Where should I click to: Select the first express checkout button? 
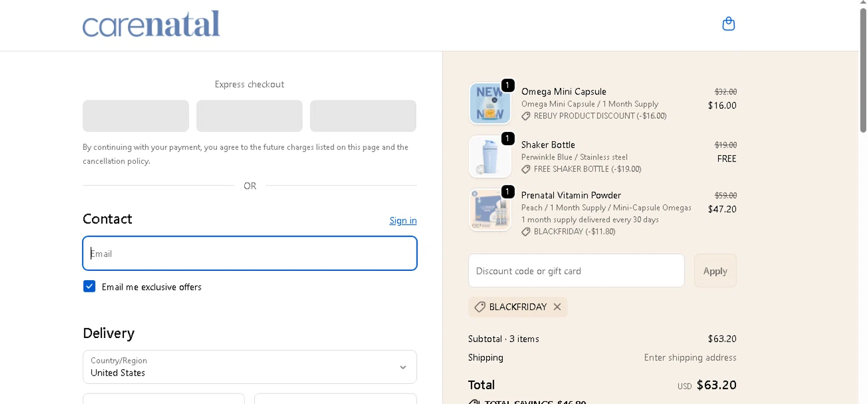coord(136,116)
